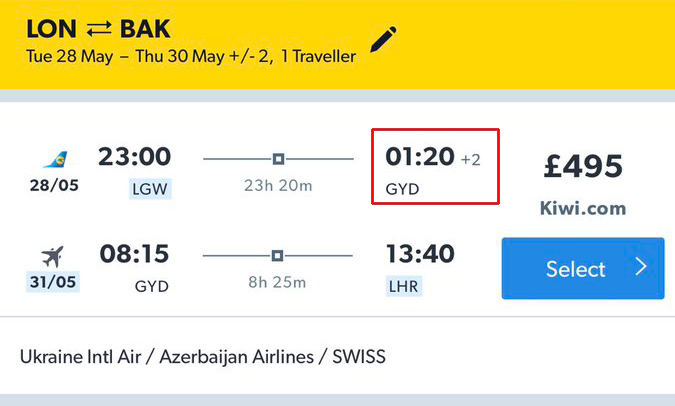This screenshot has height=406, width=675.
Task: Click the airlines list text row
Action: click(203, 356)
